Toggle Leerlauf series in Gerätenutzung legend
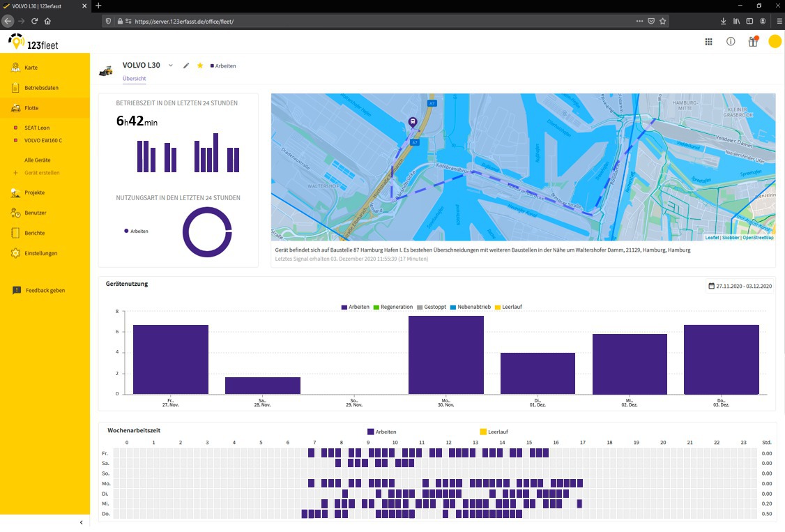785x532 pixels. tap(509, 307)
